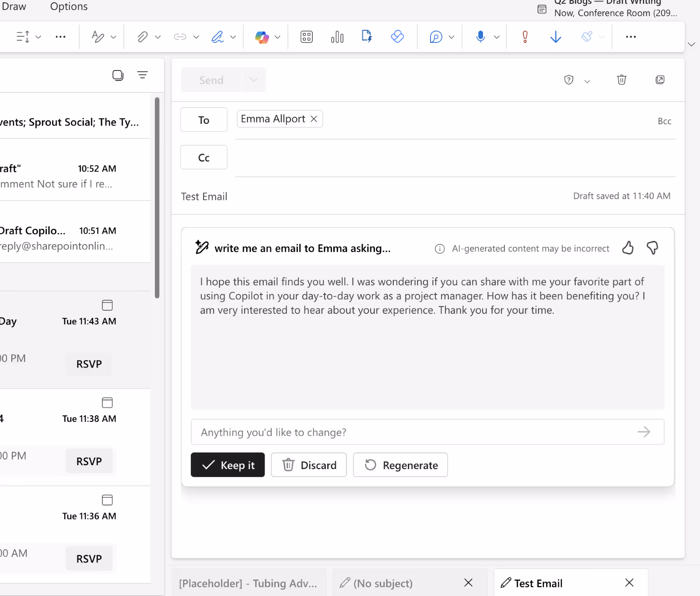This screenshot has height=596, width=700.
Task: Open the more formatting options ellipsis
Action: [x=60, y=37]
